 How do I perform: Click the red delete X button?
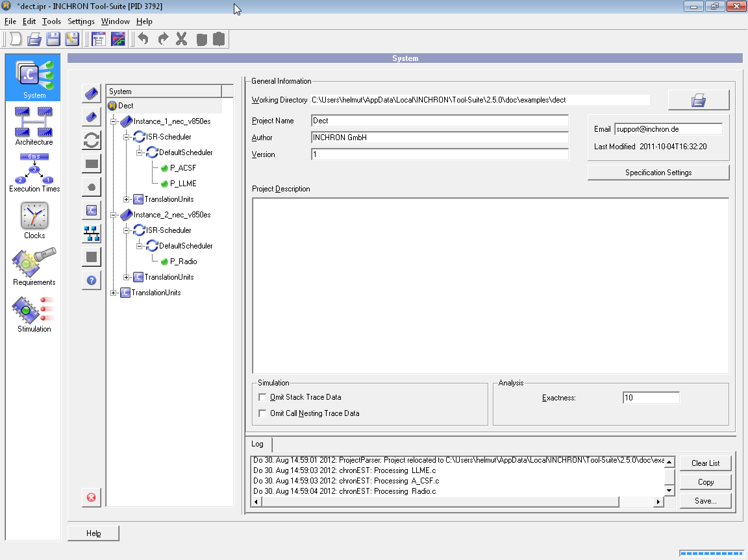click(x=91, y=498)
